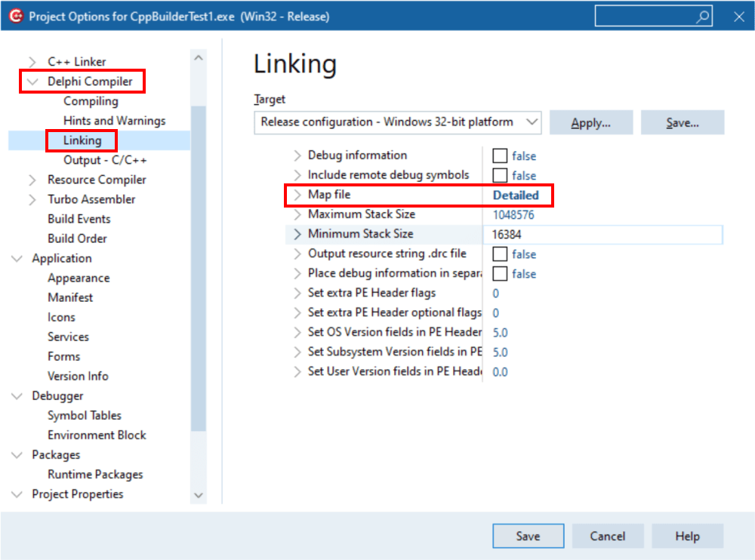Select Linking in the options tree
The height and width of the screenshot is (560, 755).
pos(82,140)
